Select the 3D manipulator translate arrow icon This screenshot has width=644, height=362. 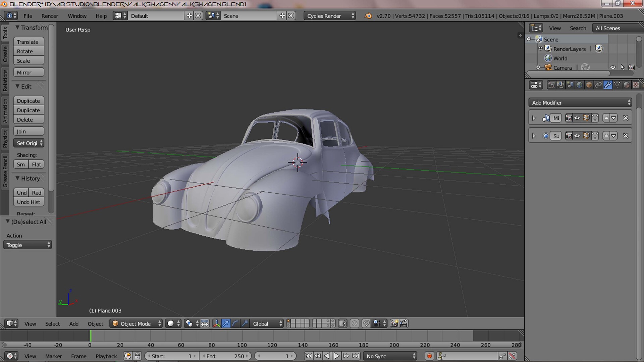(x=226, y=323)
